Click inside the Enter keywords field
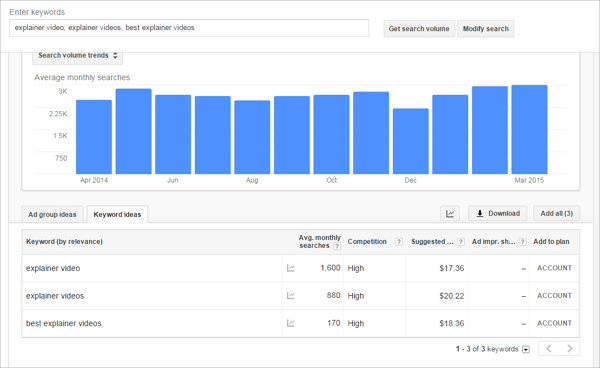The width and height of the screenshot is (600, 368). coord(189,28)
